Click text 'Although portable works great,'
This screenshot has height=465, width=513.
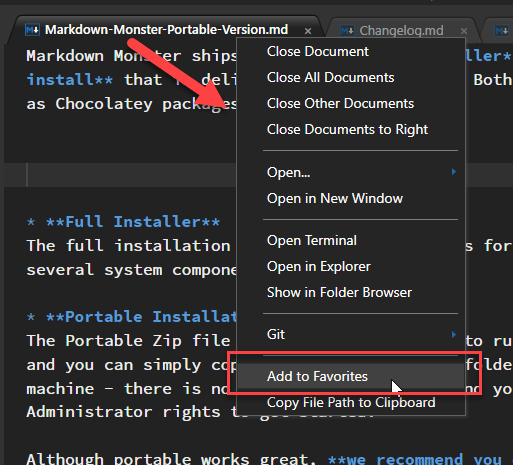tap(171, 459)
